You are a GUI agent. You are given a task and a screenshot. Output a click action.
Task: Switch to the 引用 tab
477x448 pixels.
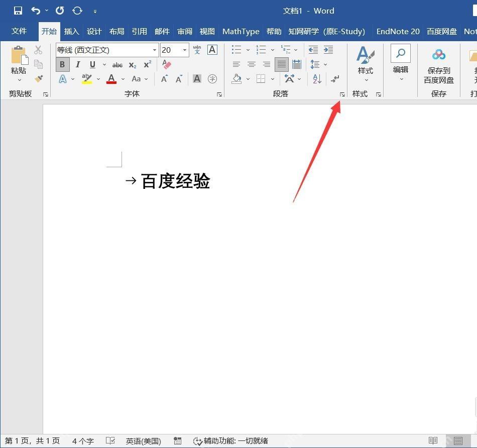[x=139, y=31]
